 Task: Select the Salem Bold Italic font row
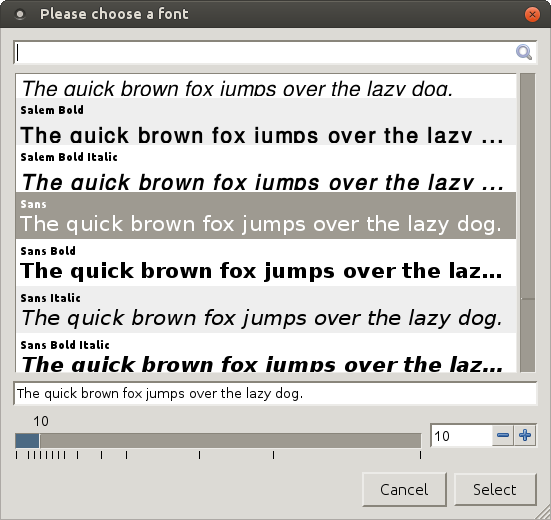266,169
